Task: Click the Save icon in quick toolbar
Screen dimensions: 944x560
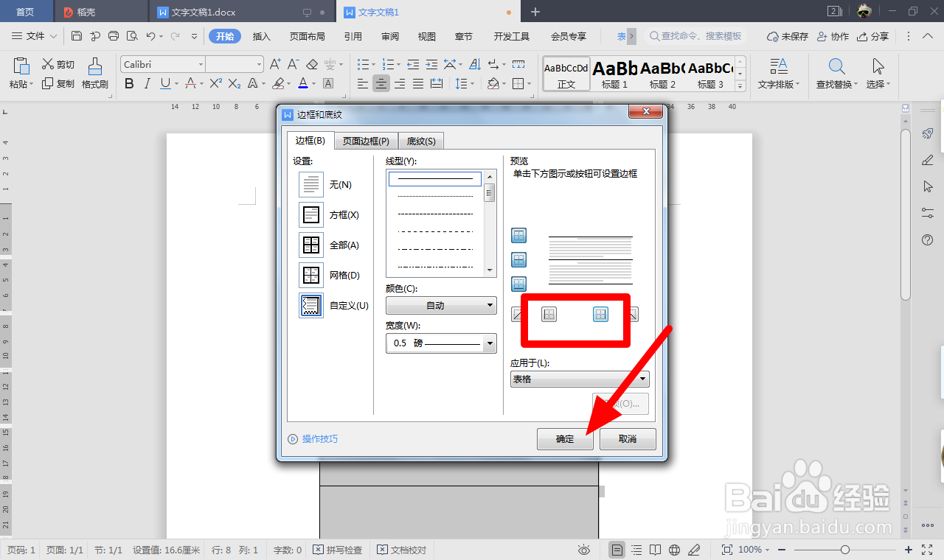Action: click(77, 36)
